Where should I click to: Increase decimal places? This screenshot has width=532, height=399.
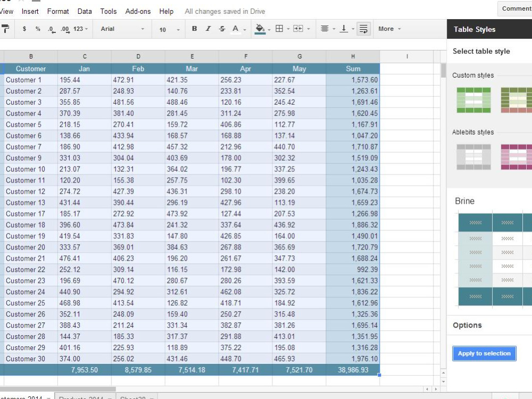65,29
